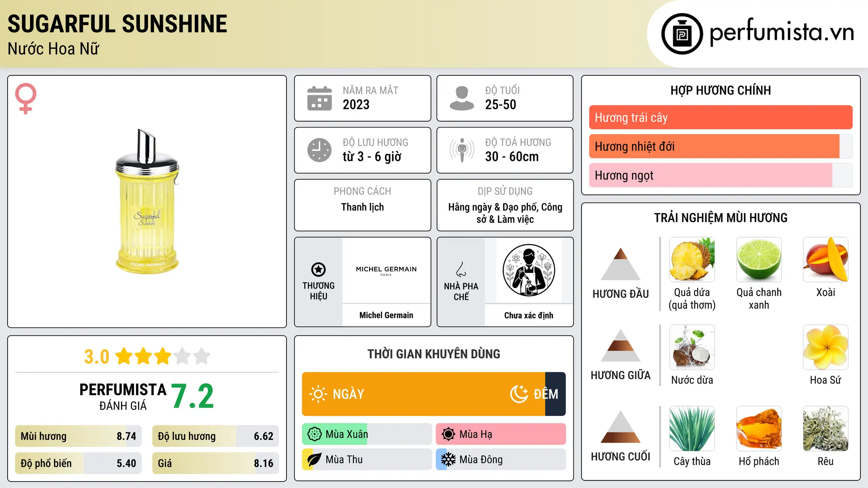The width and height of the screenshot is (868, 488).
Task: Click the clock icon beside Độ lưu hương
Action: click(320, 150)
